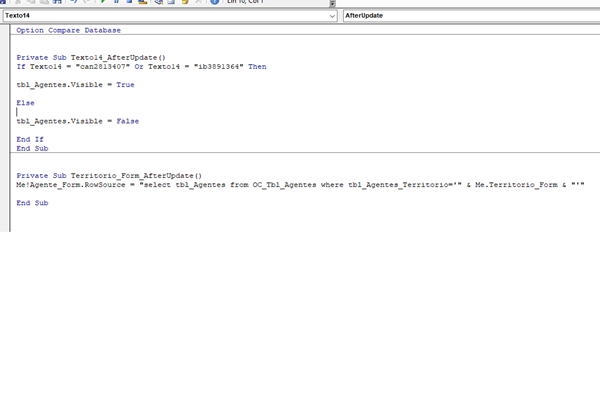Toggle Design Mode toolbar icon
Viewport: 600px width, 412px height.
click(143, 1)
